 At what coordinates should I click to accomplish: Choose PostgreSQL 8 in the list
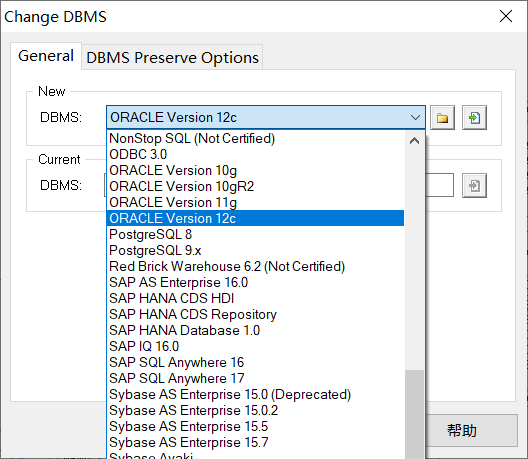255,234
